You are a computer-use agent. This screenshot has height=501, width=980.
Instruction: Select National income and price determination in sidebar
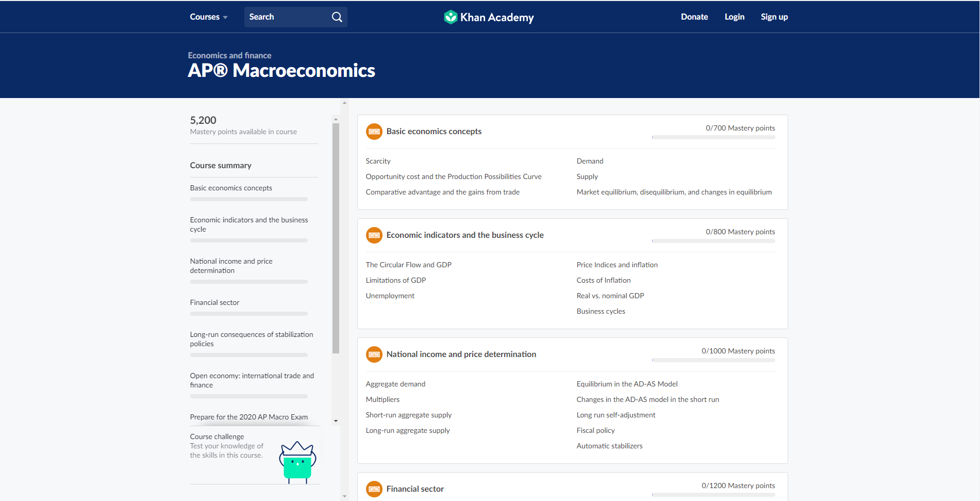(x=231, y=266)
